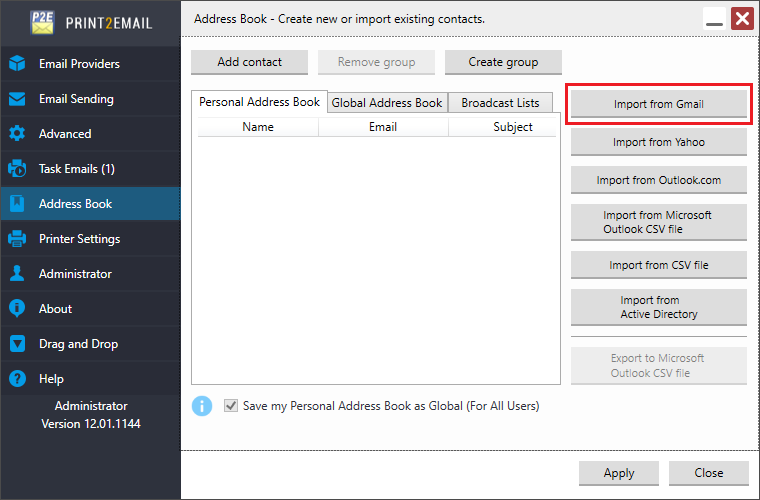The height and width of the screenshot is (500, 760).
Task: Open Email Providers via the cube icon
Action: pos(17,63)
